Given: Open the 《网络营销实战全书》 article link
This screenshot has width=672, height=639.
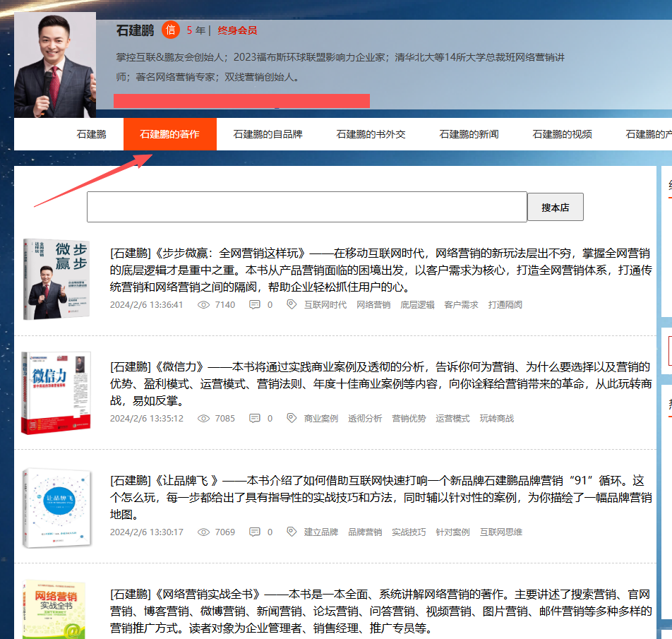Looking at the screenshot, I should pos(381,611).
